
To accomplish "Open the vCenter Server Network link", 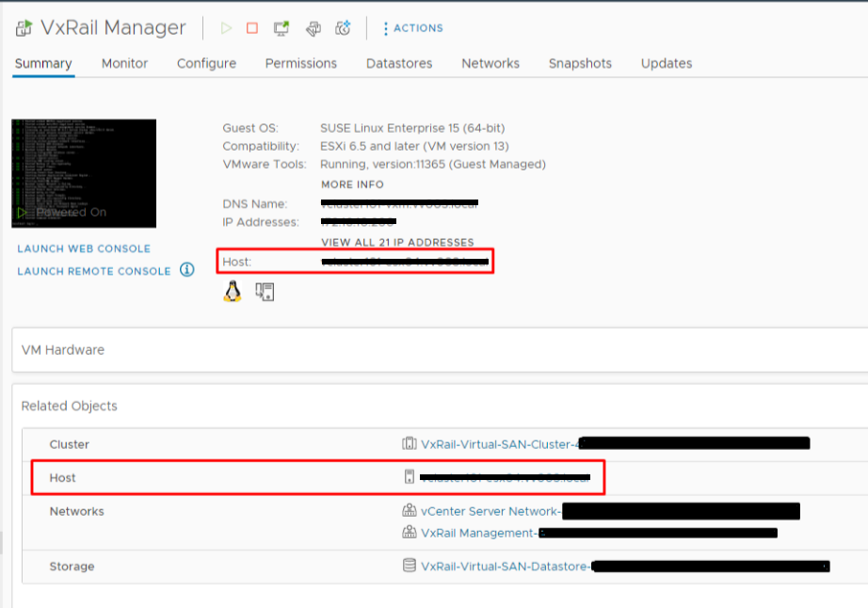I will pos(490,510).
